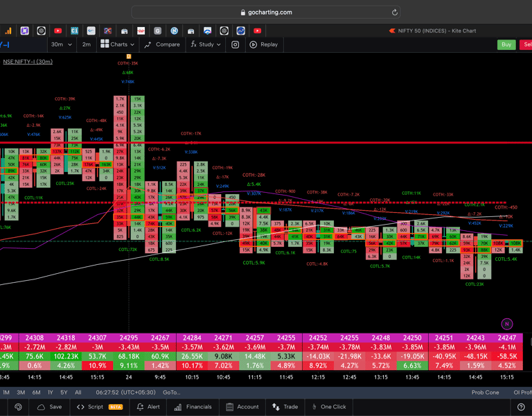Screen dimensions: 532x416
Task: Toggle the OI Profile option at bottom right
Action: [x=522, y=392]
